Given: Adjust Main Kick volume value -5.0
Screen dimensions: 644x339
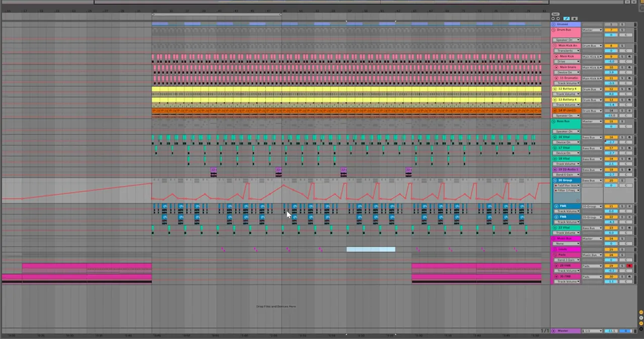Looking at the screenshot, I should (x=611, y=61).
